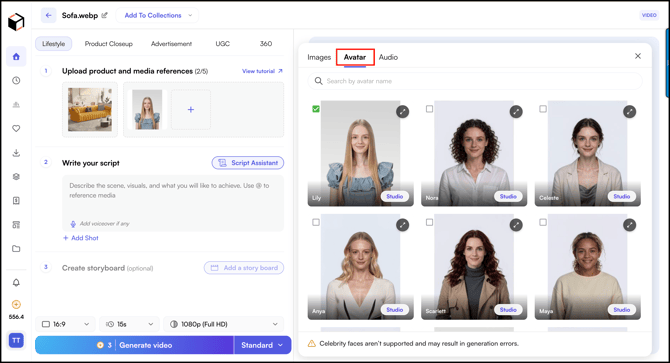
Task: Open the history clock icon in sidebar
Action: (16, 80)
